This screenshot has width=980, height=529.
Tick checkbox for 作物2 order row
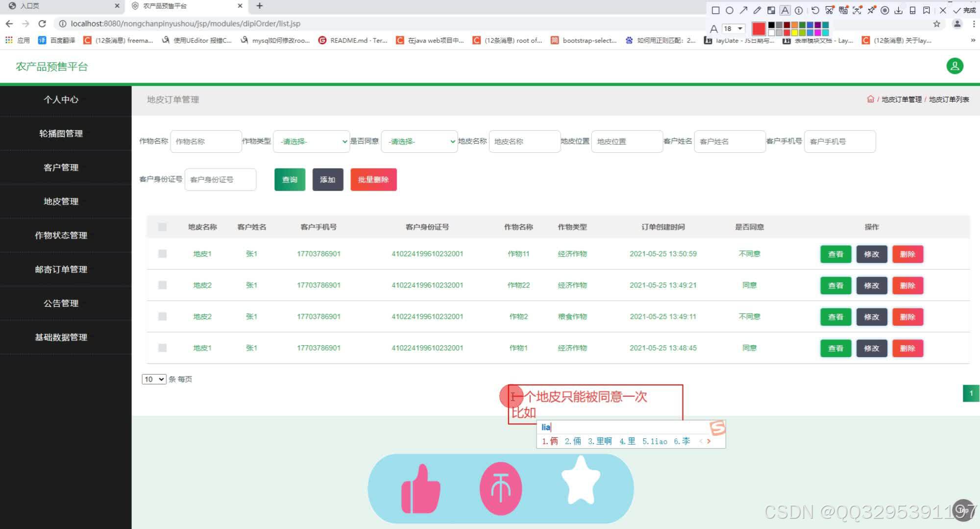(162, 316)
